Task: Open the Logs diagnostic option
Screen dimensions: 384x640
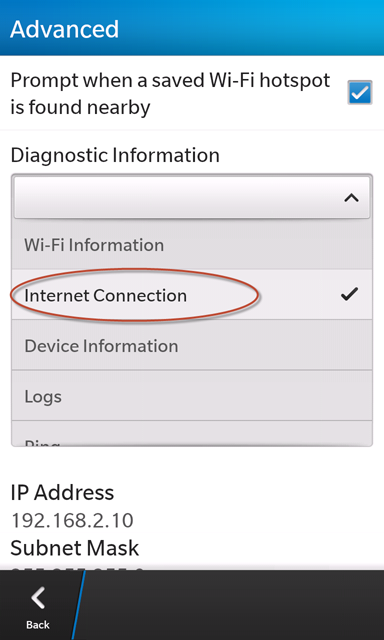Action: [192, 396]
